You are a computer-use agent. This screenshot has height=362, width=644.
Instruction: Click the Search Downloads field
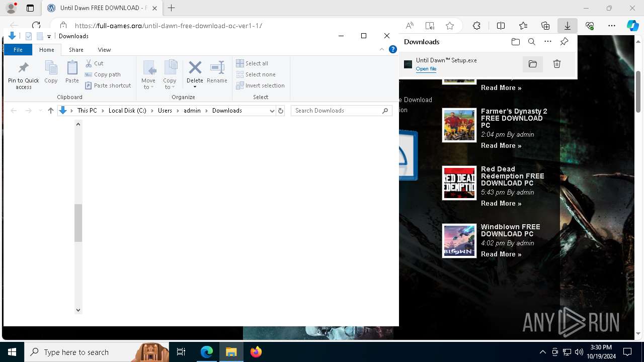coord(341,111)
